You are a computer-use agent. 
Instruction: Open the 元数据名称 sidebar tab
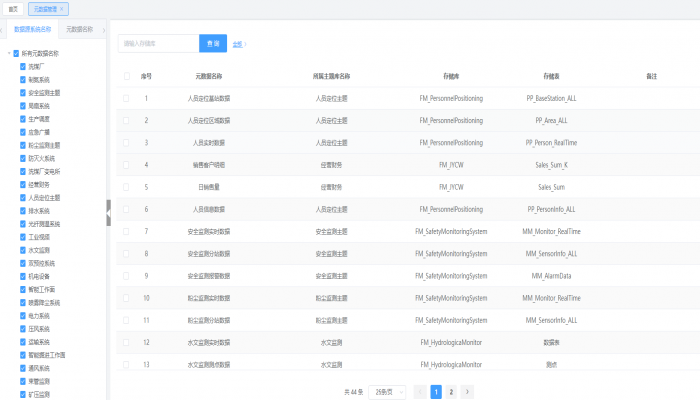[x=80, y=30]
